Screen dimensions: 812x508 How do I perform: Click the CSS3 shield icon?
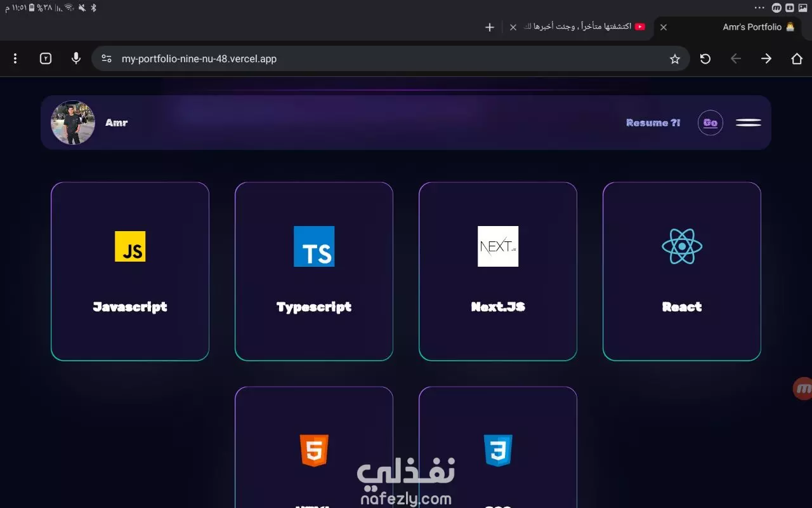click(x=498, y=451)
